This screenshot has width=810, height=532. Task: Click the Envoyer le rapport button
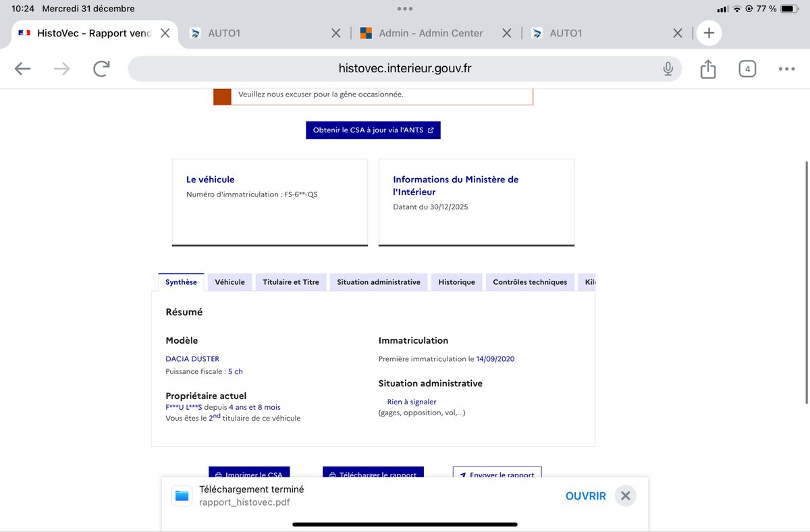click(x=497, y=474)
